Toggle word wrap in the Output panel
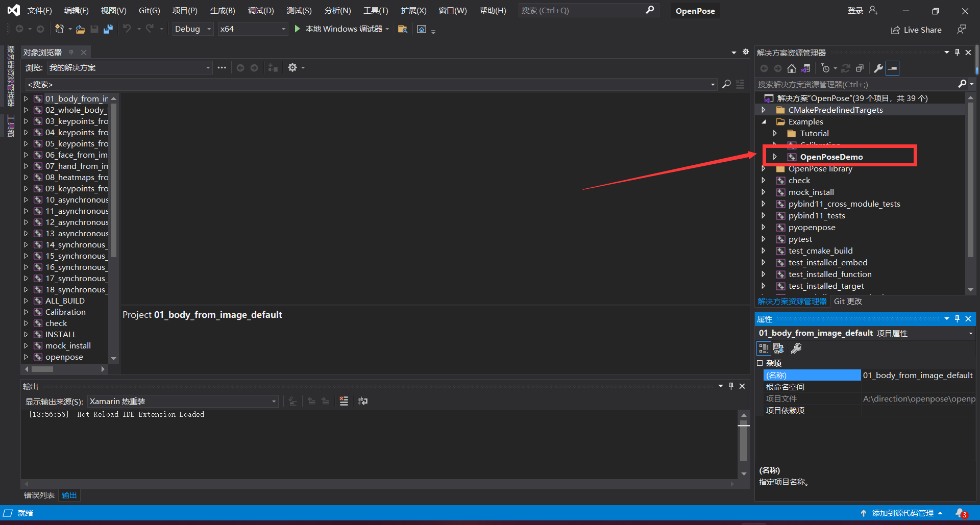The width and height of the screenshot is (980, 525). click(x=363, y=401)
